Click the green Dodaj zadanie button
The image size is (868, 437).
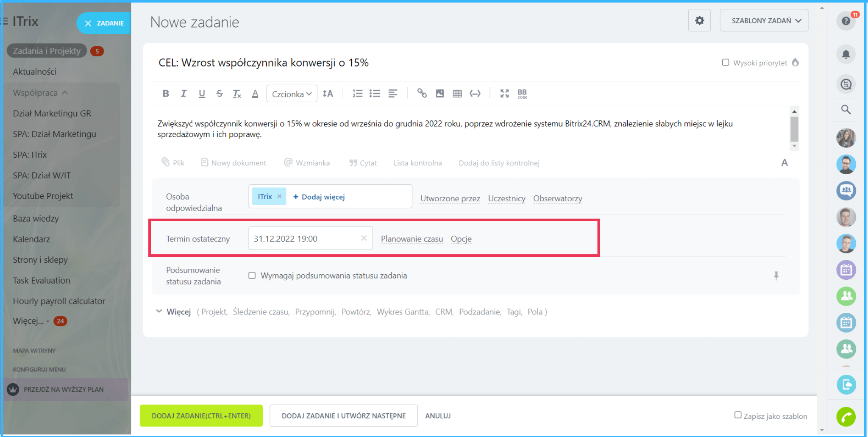[x=201, y=416]
